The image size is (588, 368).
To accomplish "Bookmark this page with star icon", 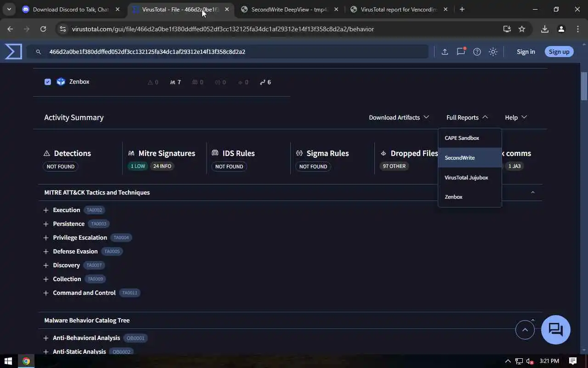I will [522, 29].
